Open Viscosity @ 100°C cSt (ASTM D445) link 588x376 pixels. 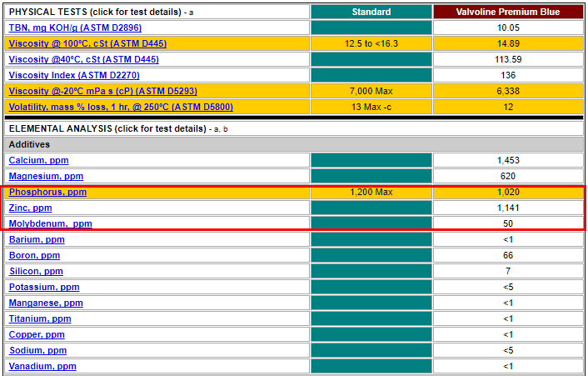pos(87,43)
